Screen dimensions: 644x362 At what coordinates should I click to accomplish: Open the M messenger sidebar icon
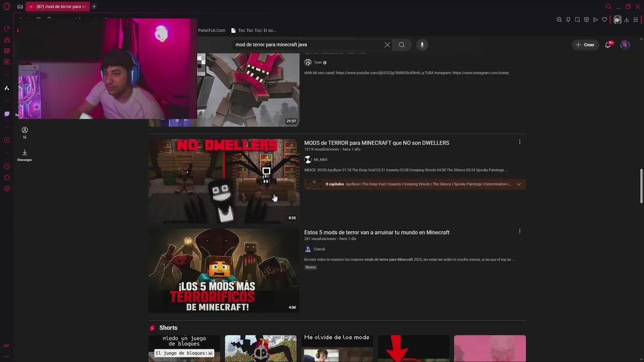[7, 62]
